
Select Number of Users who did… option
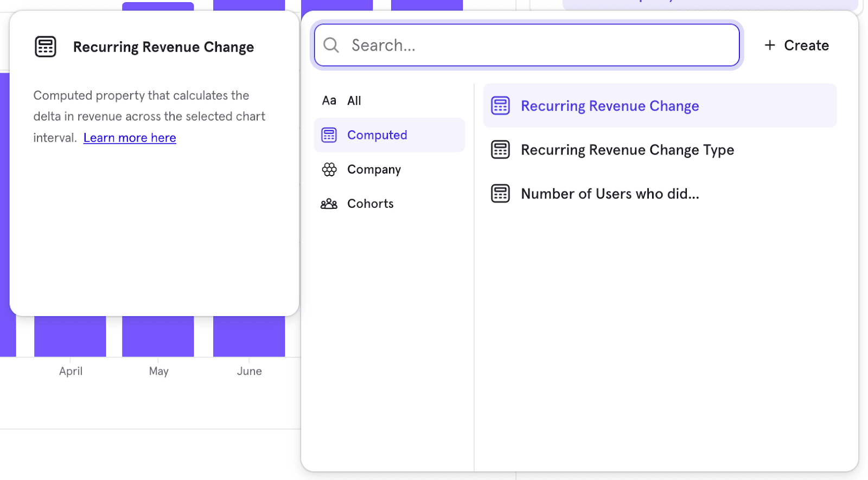pos(610,194)
